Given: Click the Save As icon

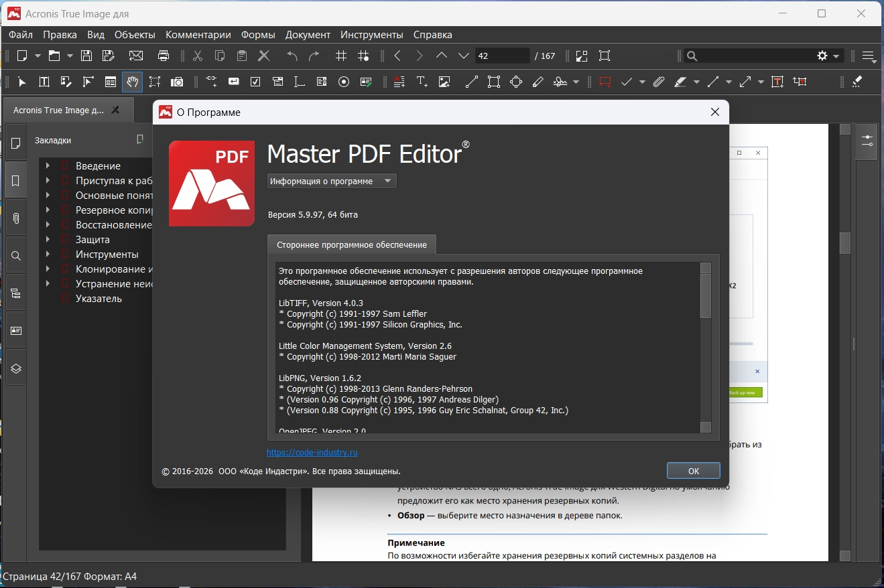Looking at the screenshot, I should click(108, 56).
